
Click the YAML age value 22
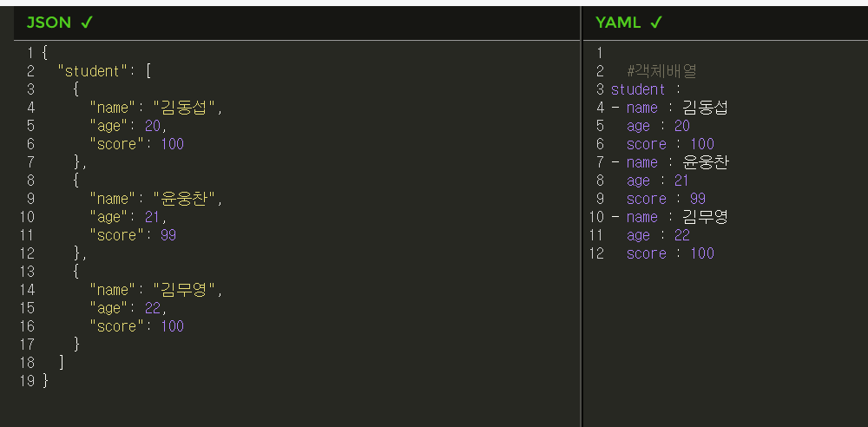(x=682, y=235)
